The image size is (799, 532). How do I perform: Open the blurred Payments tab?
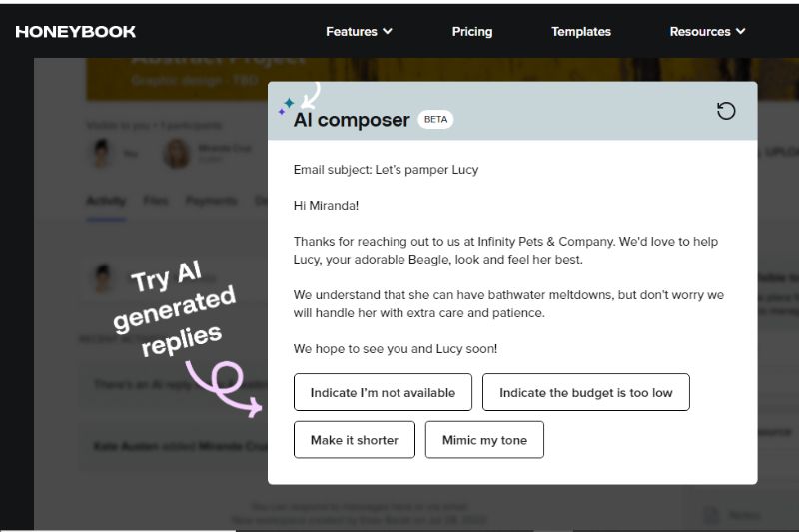211,201
